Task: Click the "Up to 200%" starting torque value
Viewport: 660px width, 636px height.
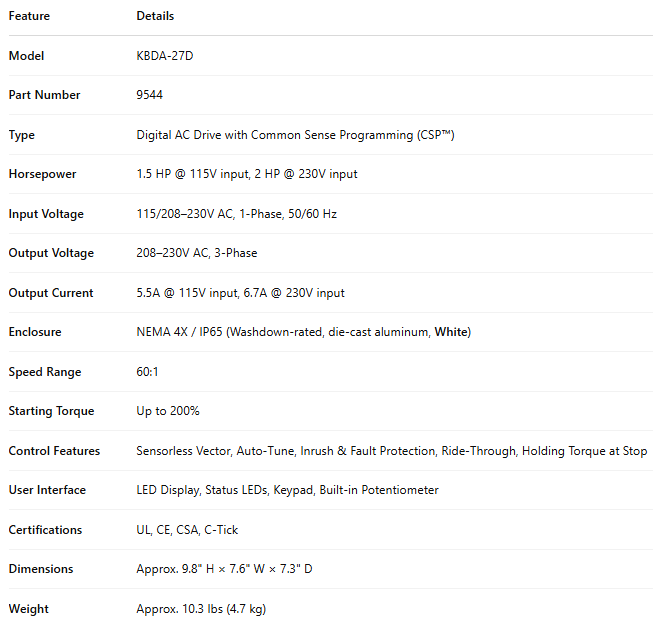Action: pyautogui.click(x=168, y=411)
